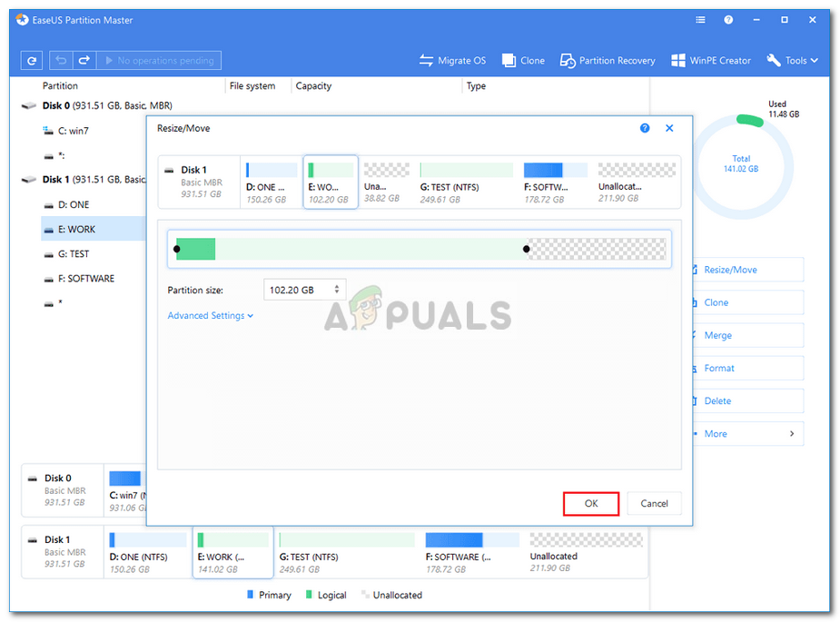Expand Advanced Settings
This screenshot has height=622, width=840.
(x=210, y=316)
